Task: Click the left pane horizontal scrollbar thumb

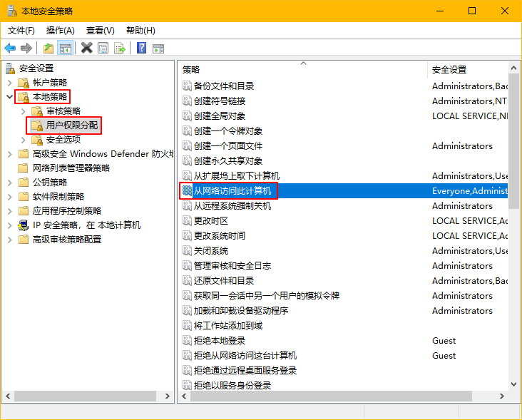Action: [85, 396]
